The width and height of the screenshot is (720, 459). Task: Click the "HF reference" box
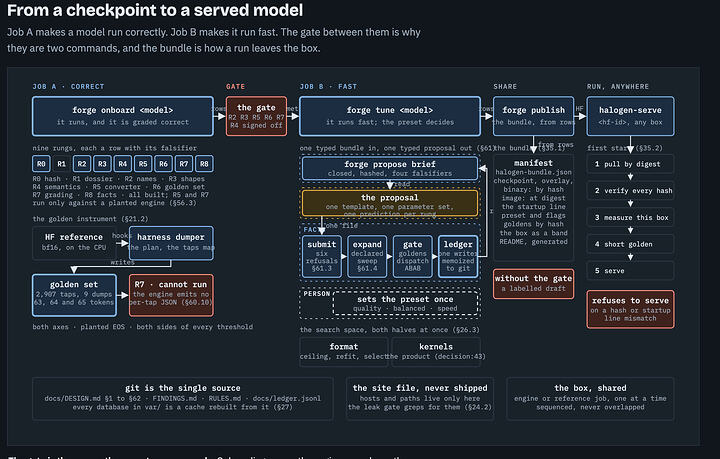pyautogui.click(x=73, y=243)
